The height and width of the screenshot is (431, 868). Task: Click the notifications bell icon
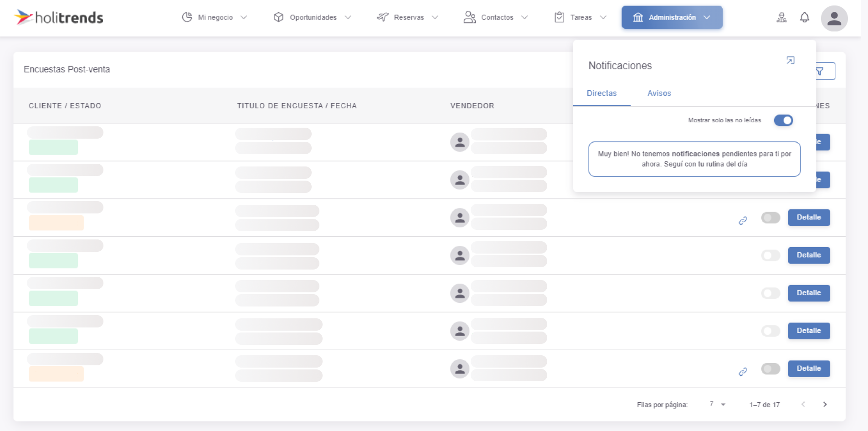click(805, 18)
